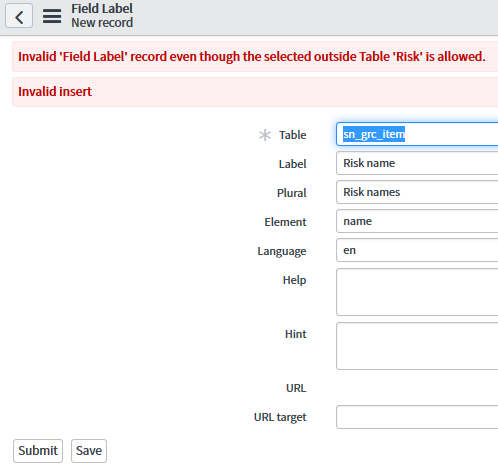Save the Field Label record

pos(89,451)
